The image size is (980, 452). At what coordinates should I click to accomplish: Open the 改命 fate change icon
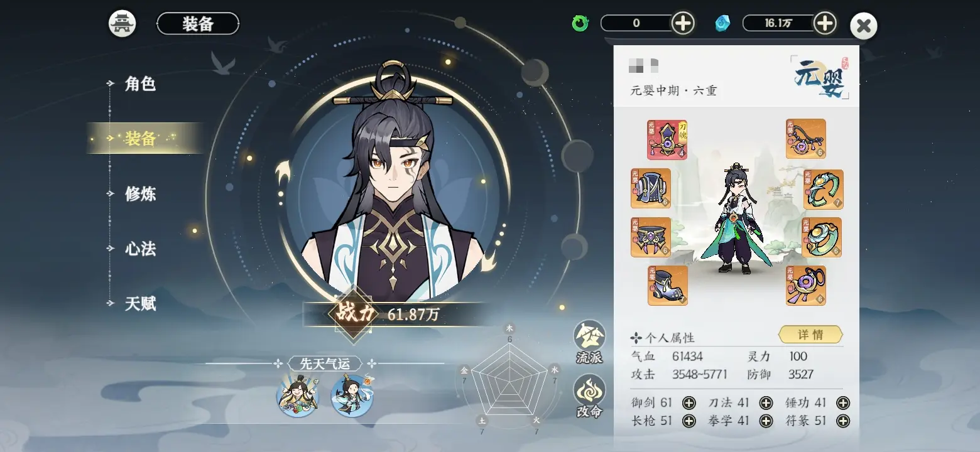pos(589,397)
